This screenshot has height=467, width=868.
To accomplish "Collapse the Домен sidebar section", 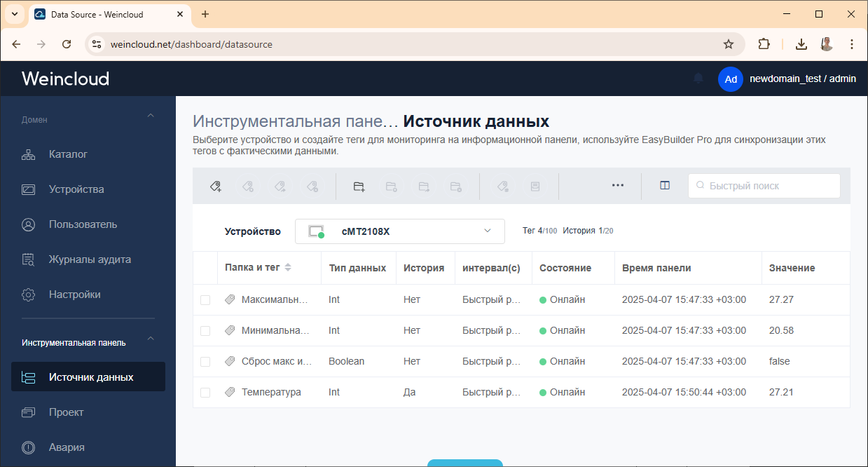I will 150,116.
